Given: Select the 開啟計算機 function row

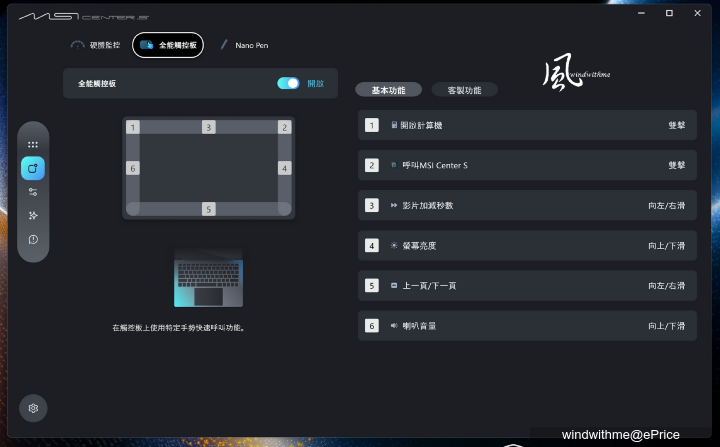Looking at the screenshot, I should (527, 125).
